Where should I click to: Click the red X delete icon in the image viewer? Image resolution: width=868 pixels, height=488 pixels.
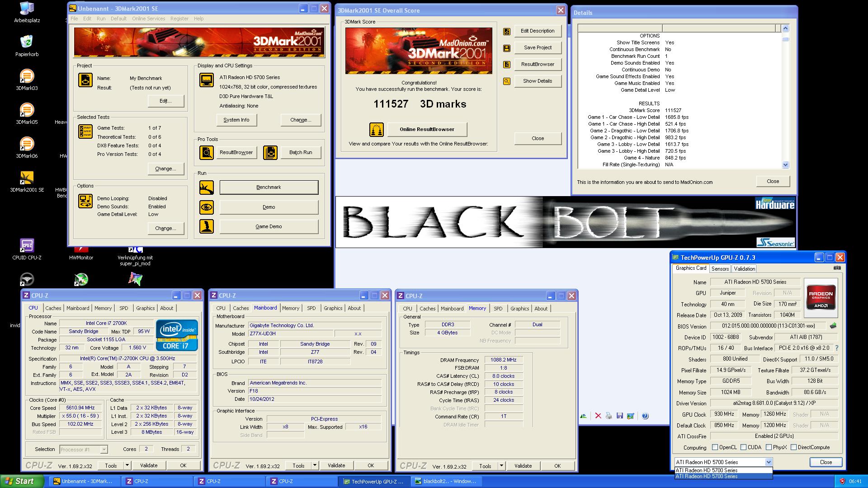[x=598, y=416]
